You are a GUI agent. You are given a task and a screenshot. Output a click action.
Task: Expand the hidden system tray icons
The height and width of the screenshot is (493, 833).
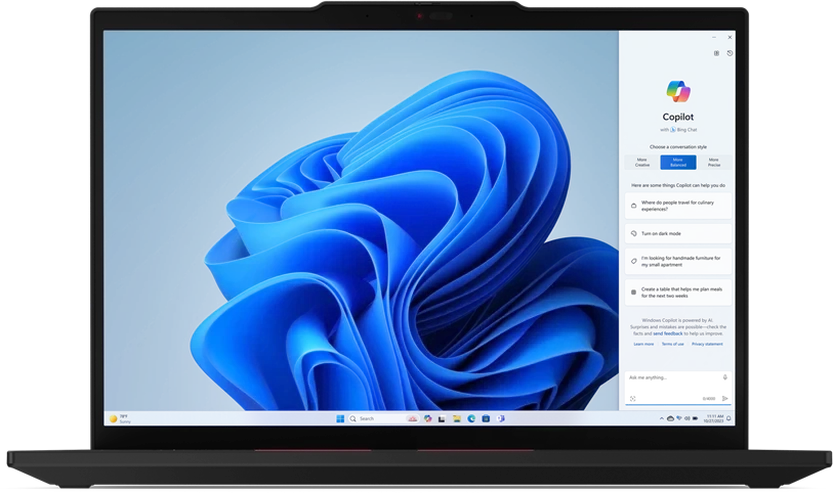659,418
